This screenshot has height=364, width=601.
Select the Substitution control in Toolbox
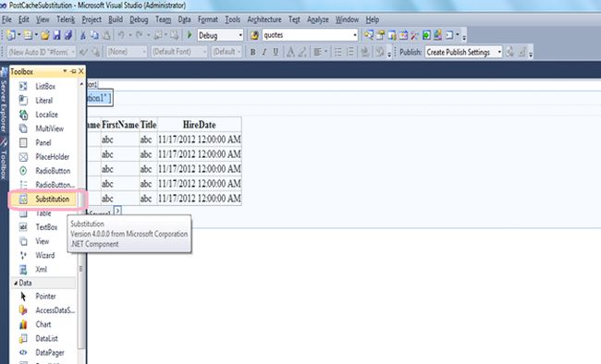pos(43,199)
